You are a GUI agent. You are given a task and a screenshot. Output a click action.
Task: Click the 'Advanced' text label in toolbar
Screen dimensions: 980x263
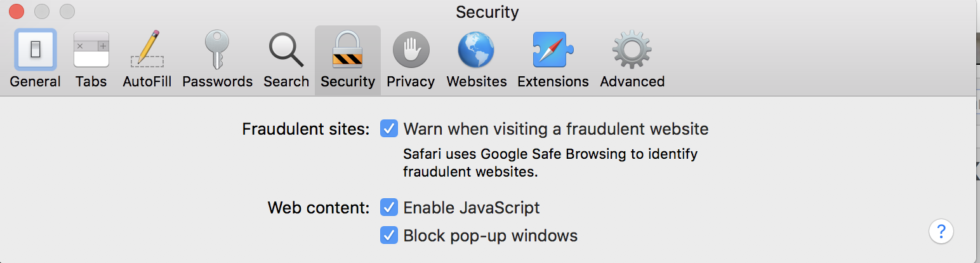(632, 82)
